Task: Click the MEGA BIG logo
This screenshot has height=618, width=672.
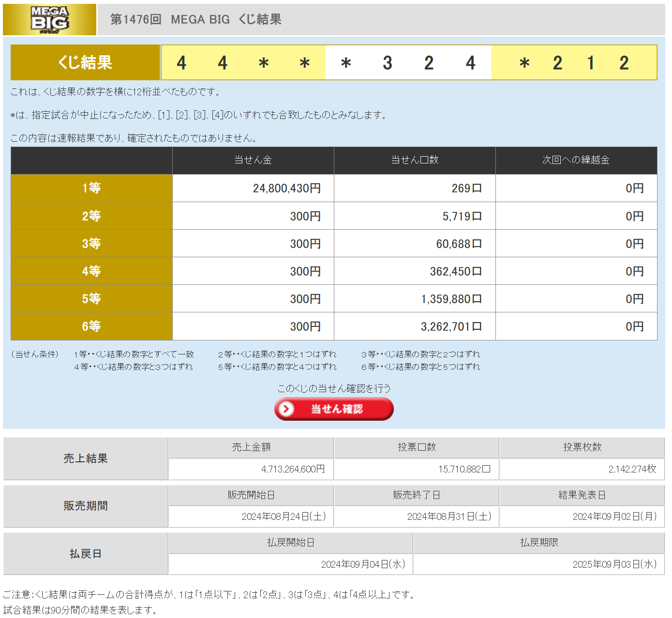Action: tap(49, 19)
